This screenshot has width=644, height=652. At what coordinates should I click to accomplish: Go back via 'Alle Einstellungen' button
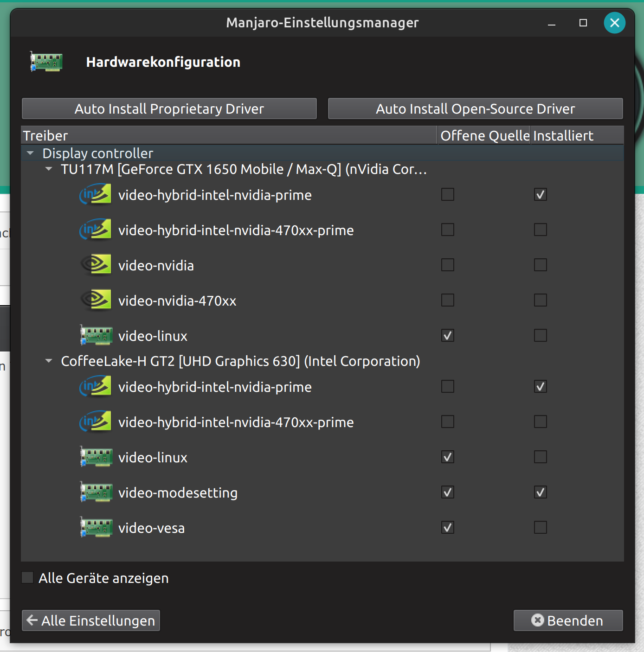91,620
